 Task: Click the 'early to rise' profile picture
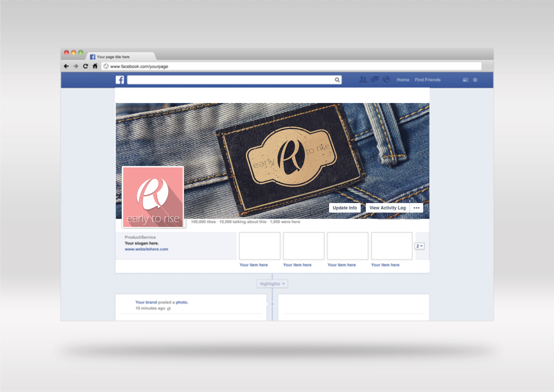(153, 197)
